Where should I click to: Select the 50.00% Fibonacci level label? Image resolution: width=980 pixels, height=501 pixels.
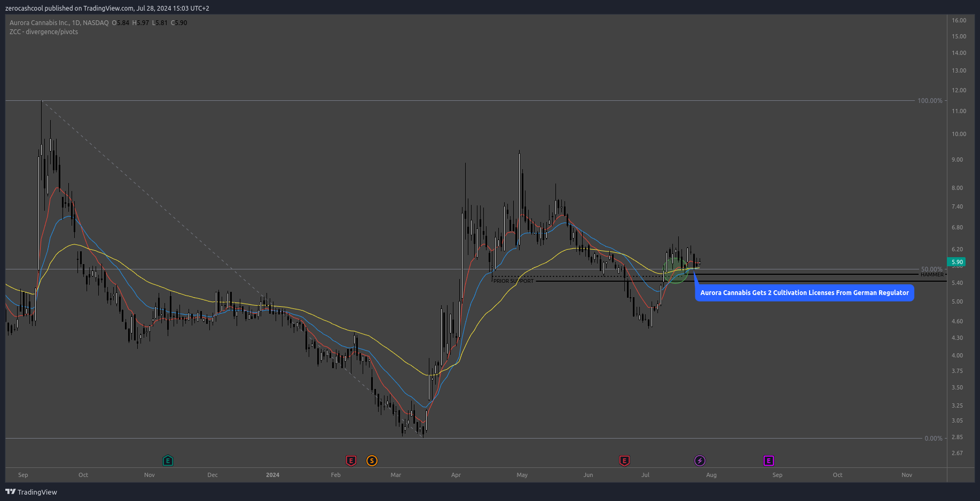[931, 269]
